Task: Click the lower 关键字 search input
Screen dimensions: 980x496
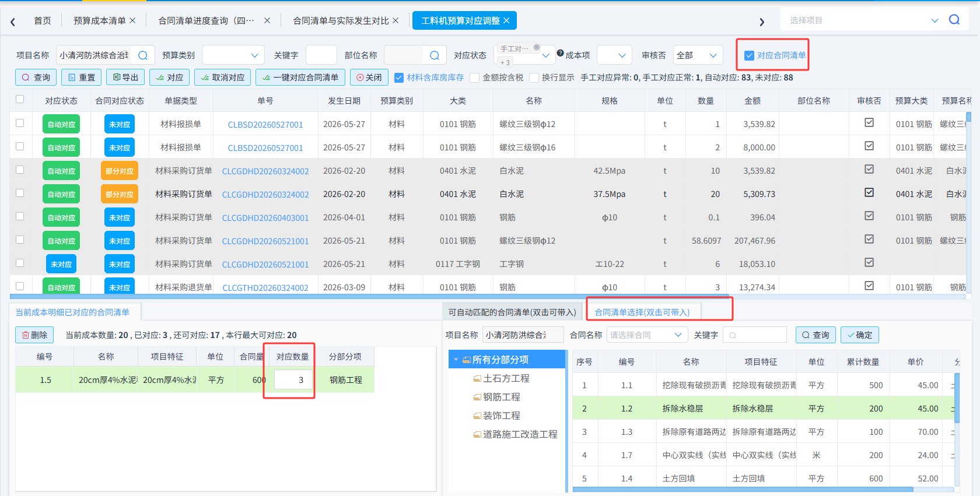Action: click(755, 335)
